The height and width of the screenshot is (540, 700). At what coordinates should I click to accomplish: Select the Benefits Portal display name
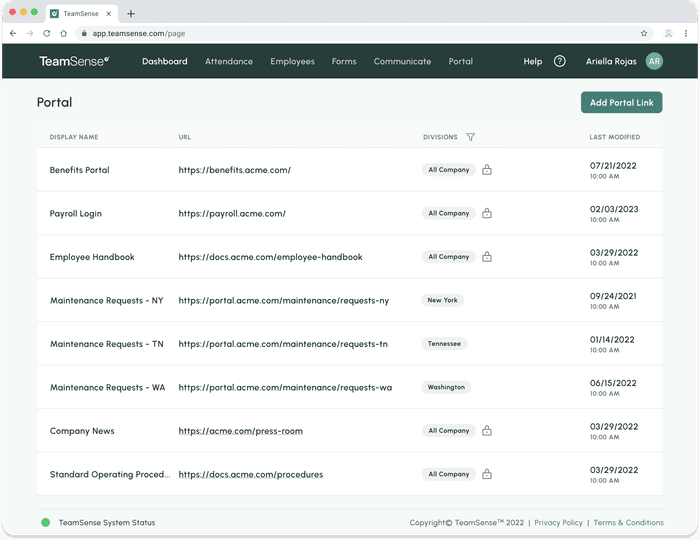click(79, 170)
